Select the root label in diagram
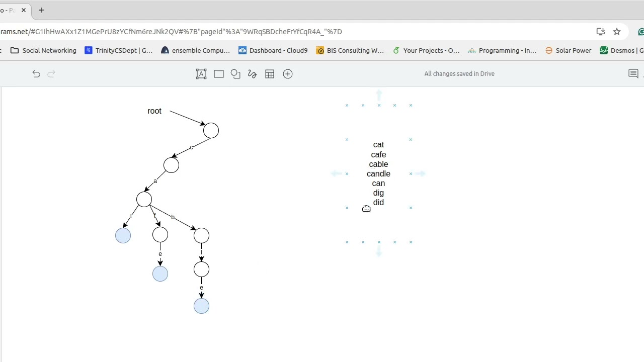Image resolution: width=644 pixels, height=362 pixels. pyautogui.click(x=154, y=111)
